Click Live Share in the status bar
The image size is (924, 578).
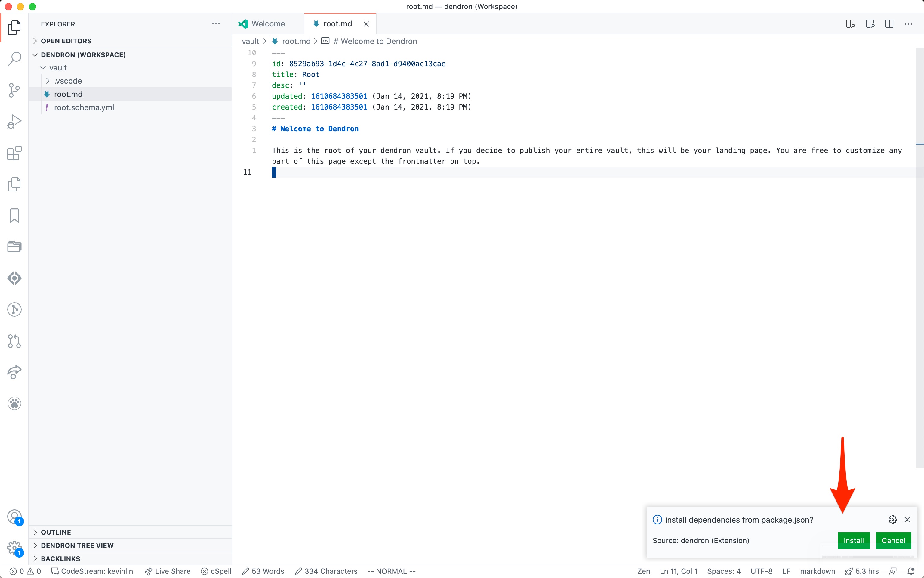click(x=168, y=571)
